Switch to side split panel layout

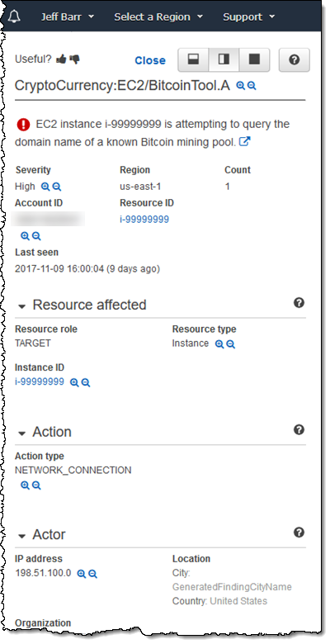click(224, 59)
